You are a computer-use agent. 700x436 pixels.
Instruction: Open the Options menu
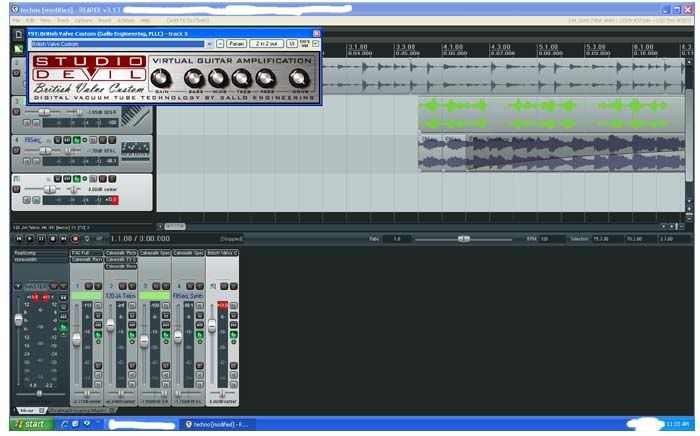tap(83, 21)
